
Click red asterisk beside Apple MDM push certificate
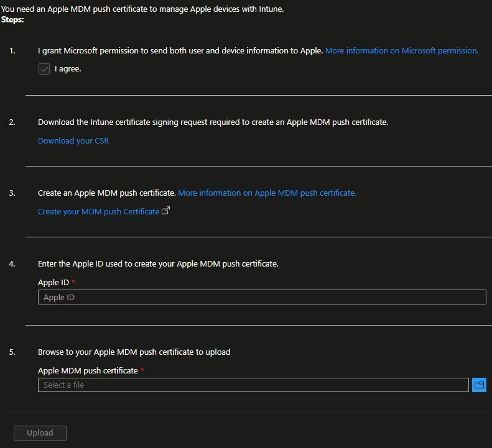pos(142,371)
